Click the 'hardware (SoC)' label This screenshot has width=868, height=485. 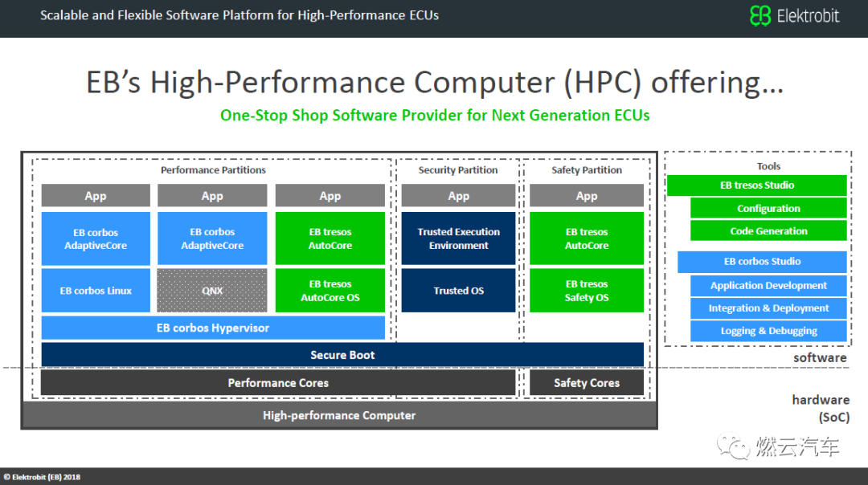click(x=821, y=408)
